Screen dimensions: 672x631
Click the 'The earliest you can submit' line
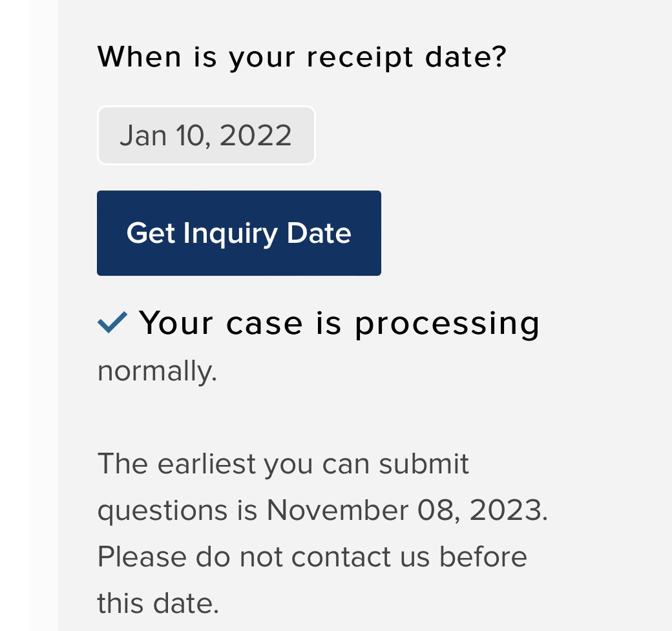click(x=283, y=464)
